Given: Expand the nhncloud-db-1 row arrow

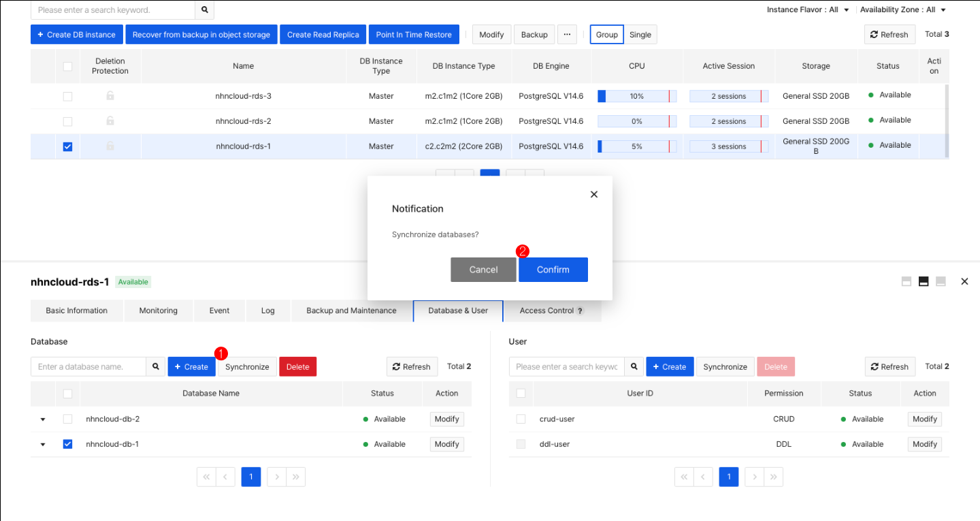Looking at the screenshot, I should point(43,445).
